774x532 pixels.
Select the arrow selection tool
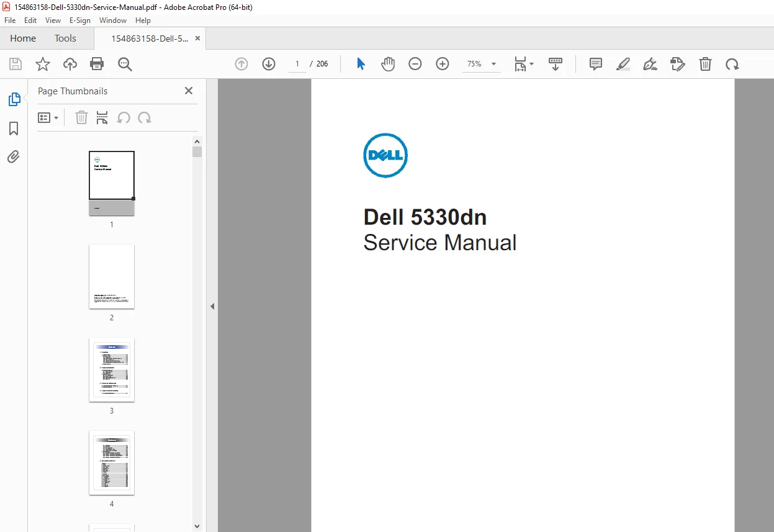(361, 64)
